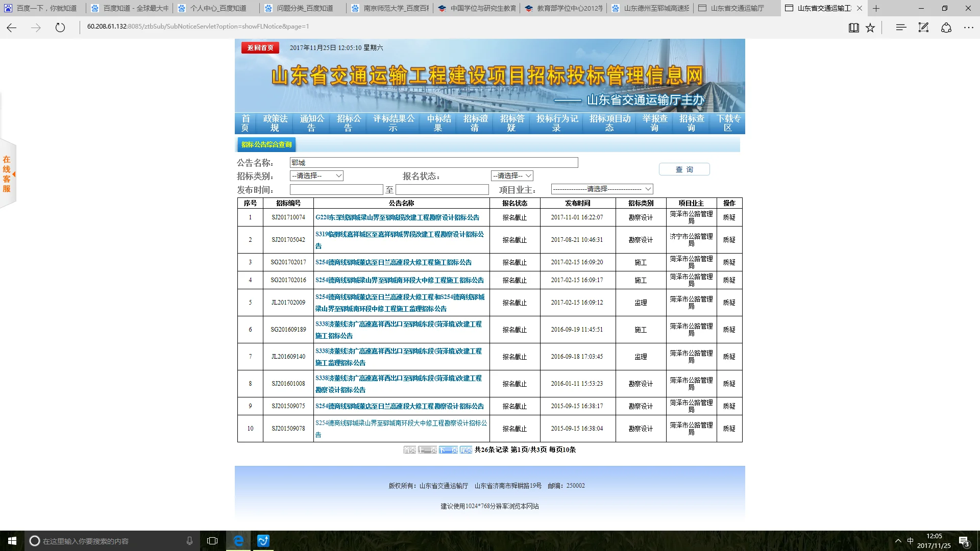The width and height of the screenshot is (980, 551).
Task: Open the reading view icon in the address bar
Action: click(x=853, y=28)
